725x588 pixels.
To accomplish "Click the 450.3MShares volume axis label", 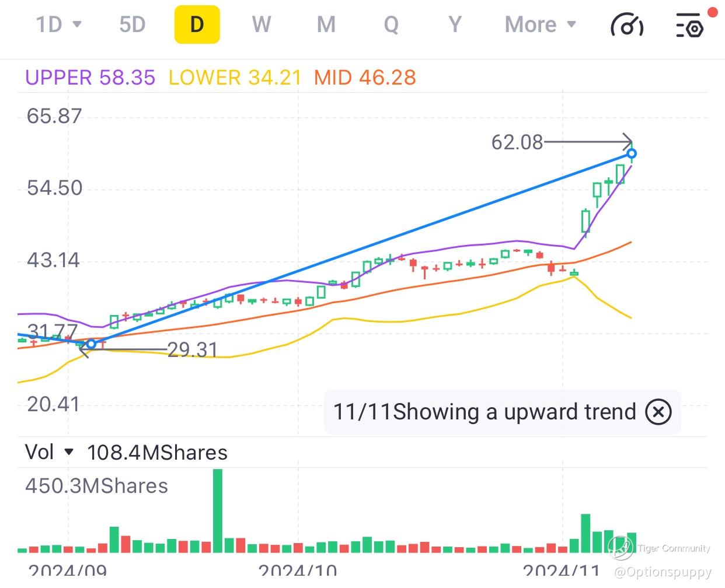I will point(96,486).
